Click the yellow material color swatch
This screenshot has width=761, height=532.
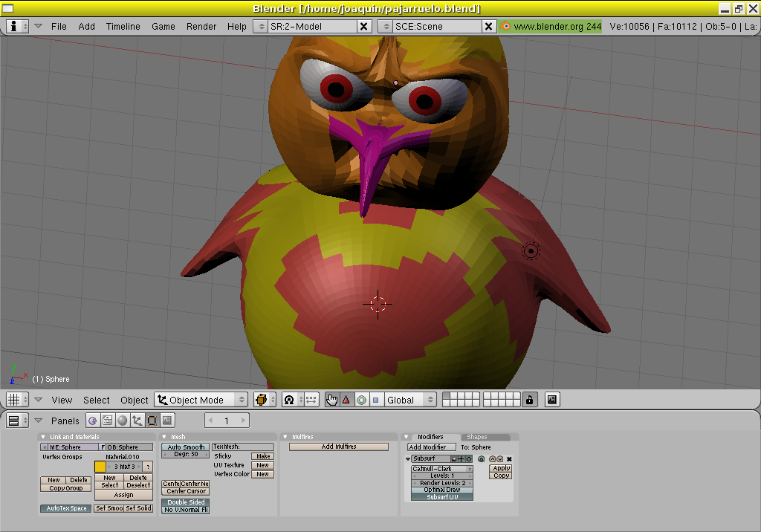100,467
